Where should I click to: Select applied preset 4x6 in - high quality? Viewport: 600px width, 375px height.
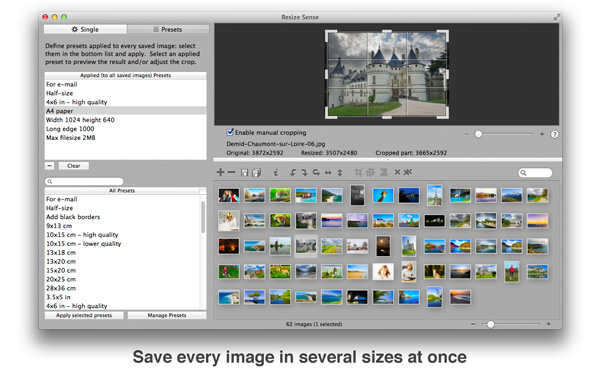click(126, 102)
